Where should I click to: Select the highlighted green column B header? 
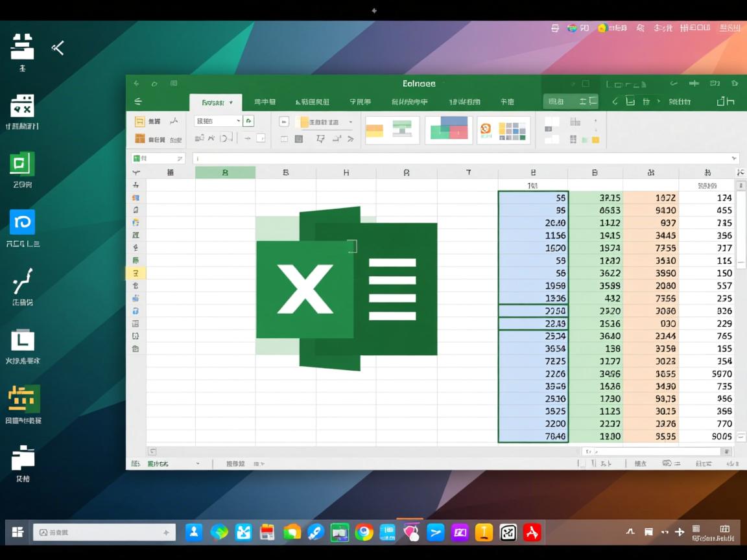(x=225, y=172)
